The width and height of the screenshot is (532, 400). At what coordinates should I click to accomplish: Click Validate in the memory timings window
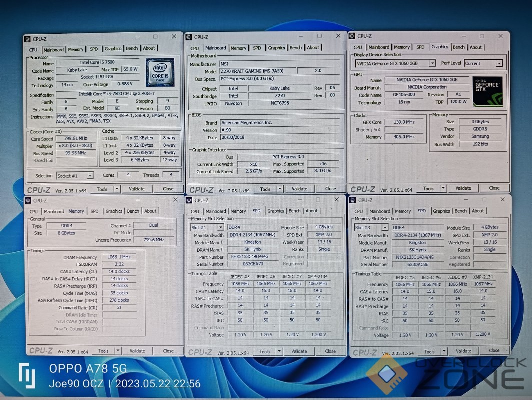[137, 351]
